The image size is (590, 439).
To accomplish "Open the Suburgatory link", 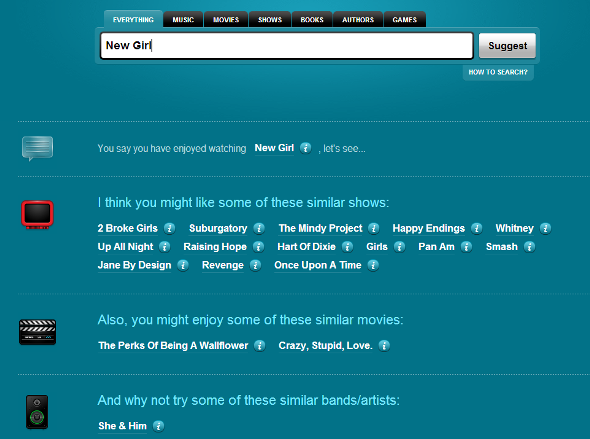I will coord(218,228).
